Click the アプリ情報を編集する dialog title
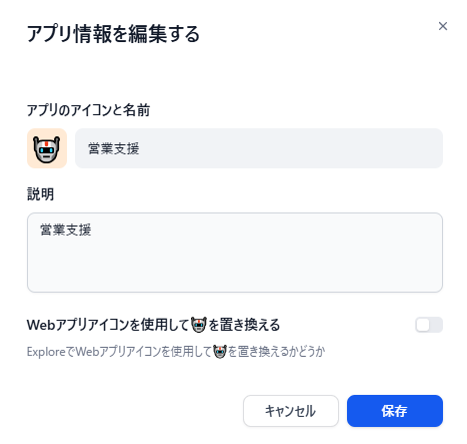 click(x=113, y=34)
